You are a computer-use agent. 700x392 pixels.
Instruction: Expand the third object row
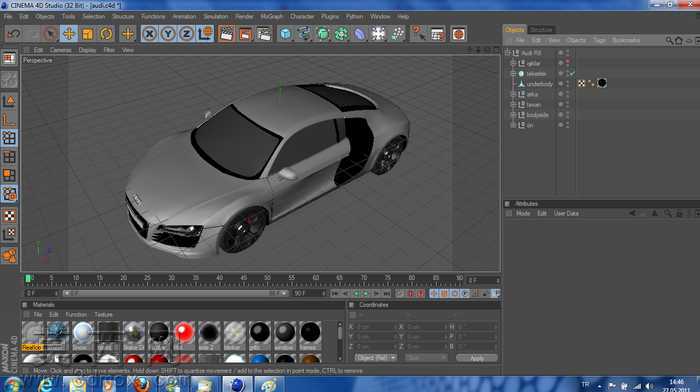point(513,74)
